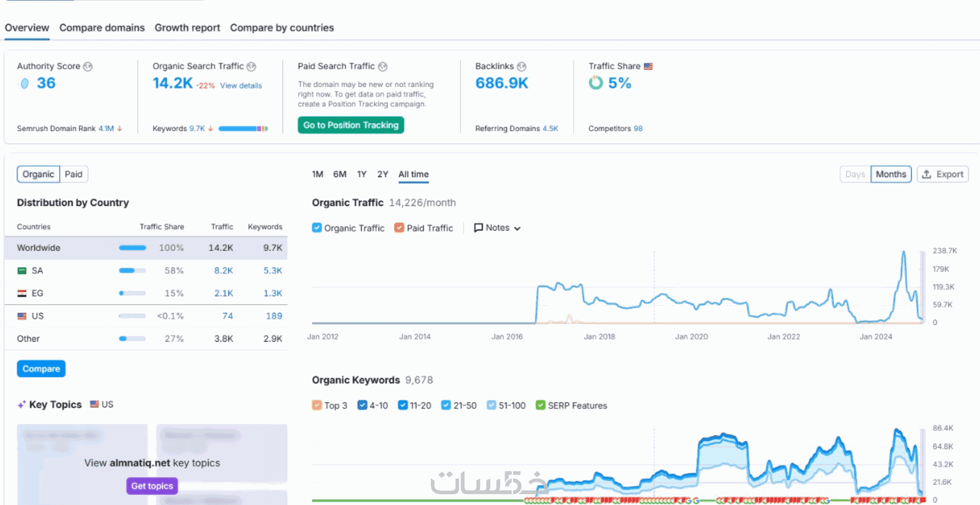980x505 pixels.
Task: Click the Organic Search Traffic info icon
Action: [251, 67]
